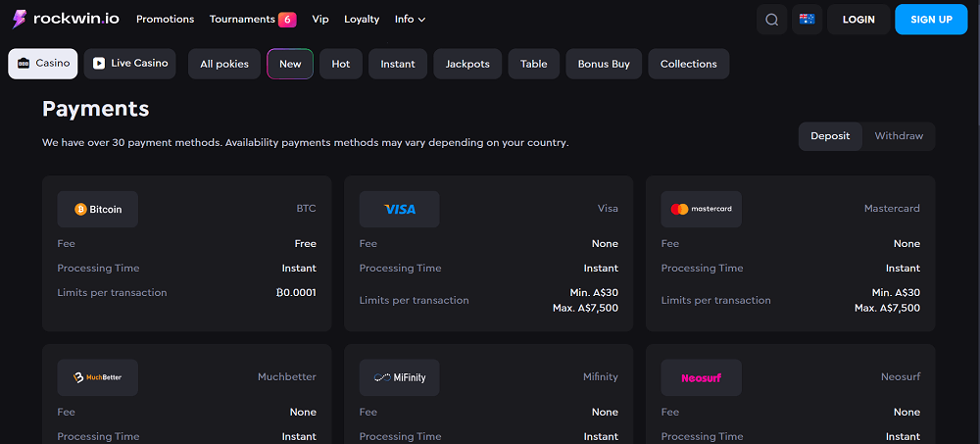Select the Bonus Buy category

point(604,64)
